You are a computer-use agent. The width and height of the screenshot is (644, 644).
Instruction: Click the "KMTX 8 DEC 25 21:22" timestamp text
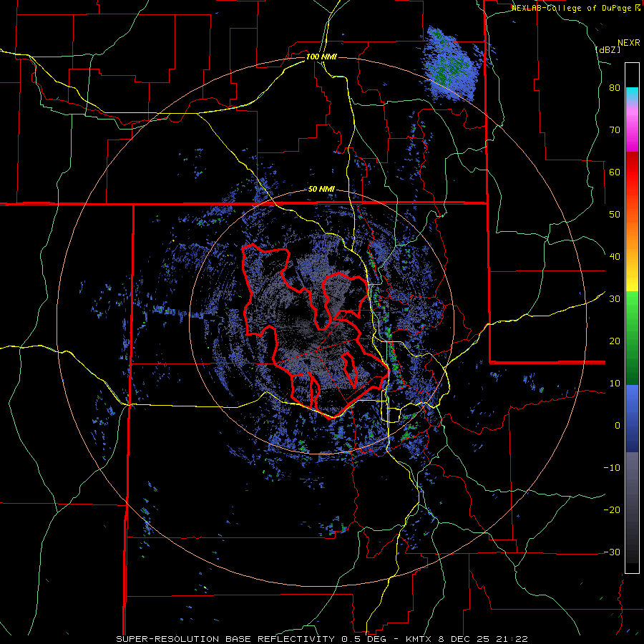(x=467, y=639)
